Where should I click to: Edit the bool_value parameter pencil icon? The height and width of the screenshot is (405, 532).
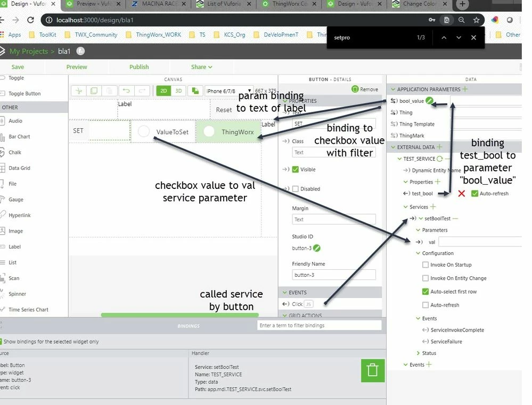tap(429, 101)
